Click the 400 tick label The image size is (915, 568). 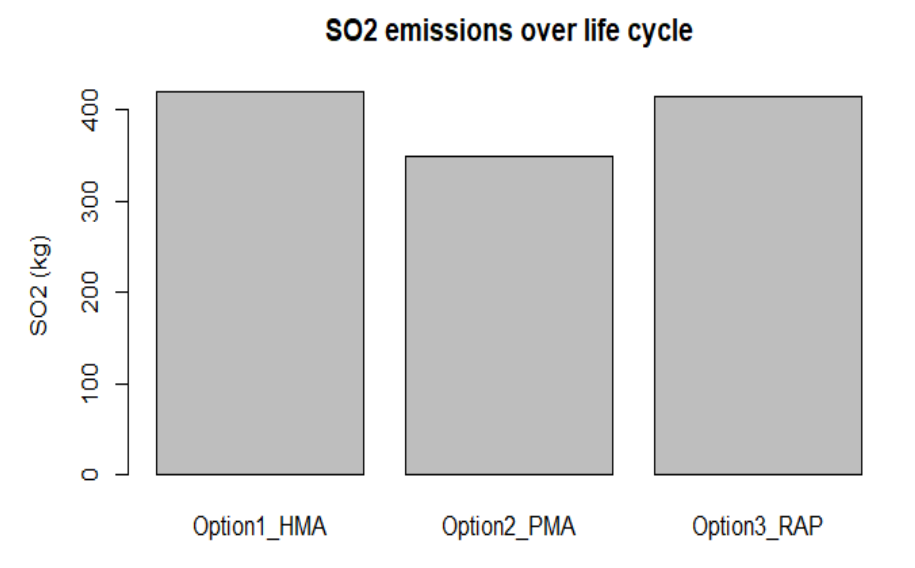(89, 110)
